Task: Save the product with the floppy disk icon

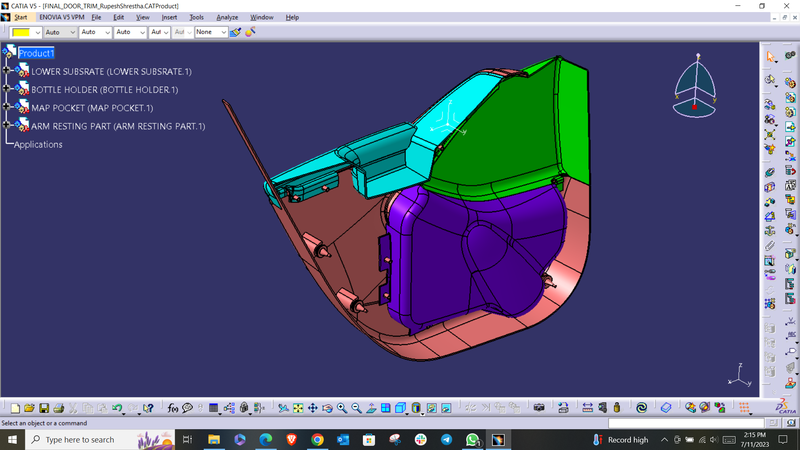Action: [44, 408]
